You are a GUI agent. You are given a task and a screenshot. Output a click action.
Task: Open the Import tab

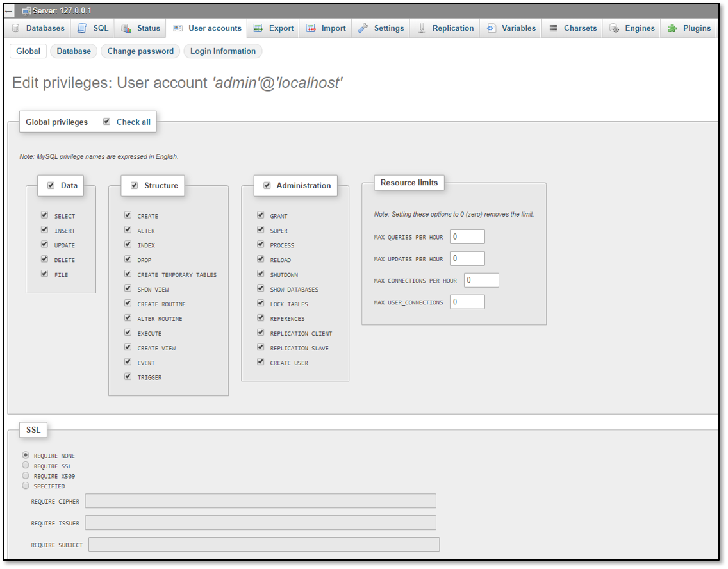pos(326,28)
